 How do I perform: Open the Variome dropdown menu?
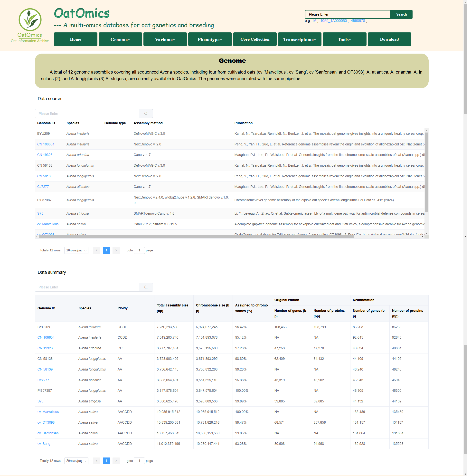[165, 39]
